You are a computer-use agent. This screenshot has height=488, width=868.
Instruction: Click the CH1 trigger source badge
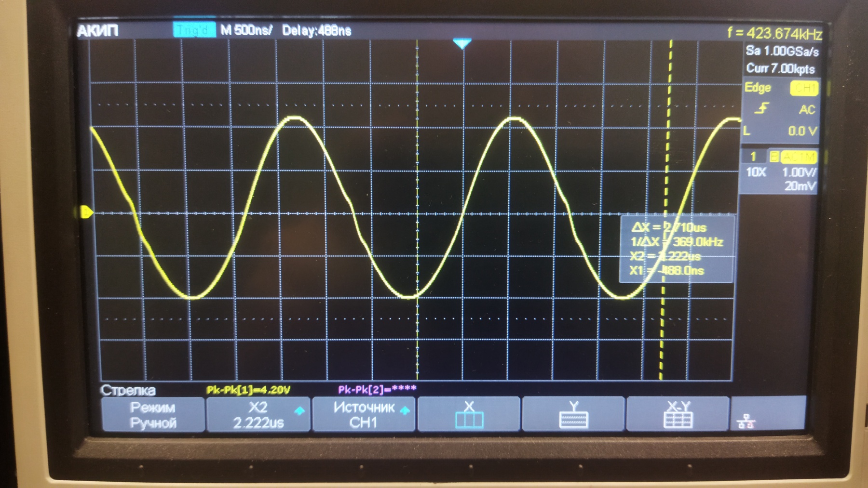coord(804,89)
